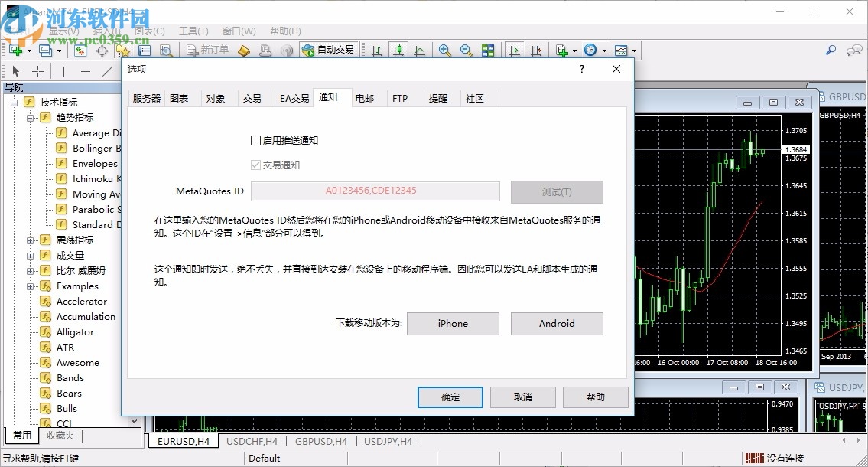This screenshot has width=868, height=467.
Task: Switch to line chart icon
Action: tap(420, 51)
